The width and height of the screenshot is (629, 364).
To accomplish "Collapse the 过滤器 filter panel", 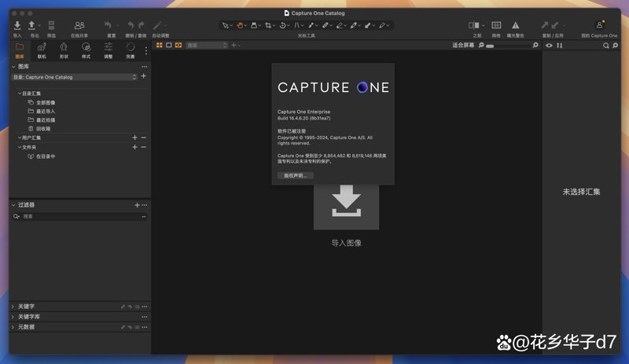I will pyautogui.click(x=13, y=205).
